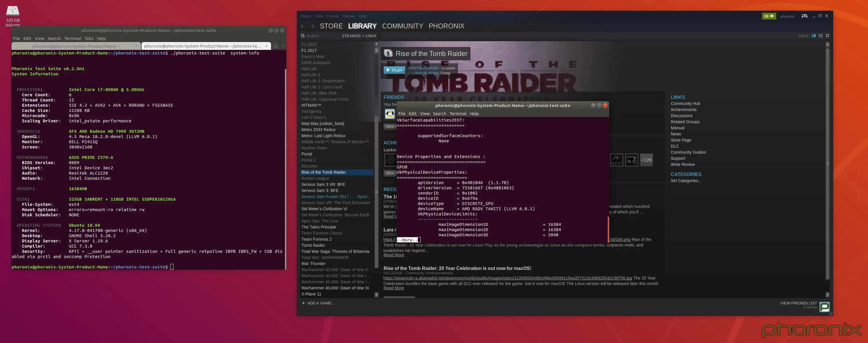Open the 30 notifications inbox in Steam
The image size is (868, 343).
[x=769, y=16]
